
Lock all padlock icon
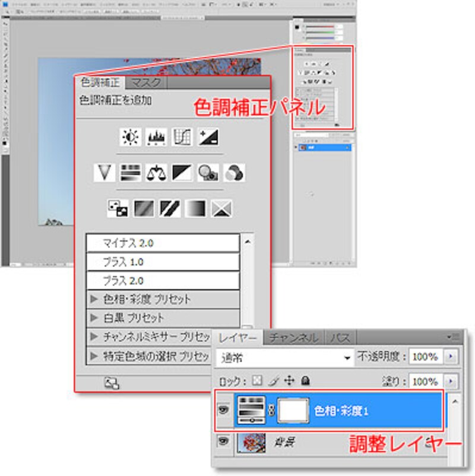[x=305, y=380]
